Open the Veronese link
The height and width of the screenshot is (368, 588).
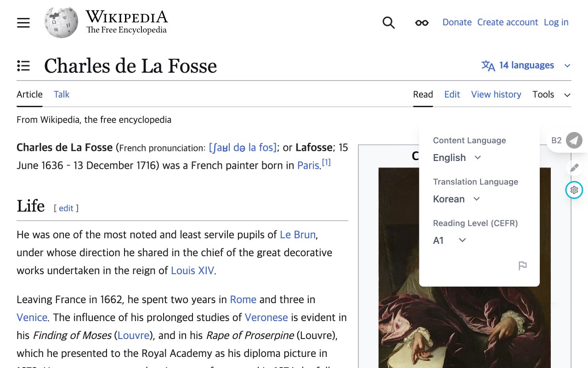tap(266, 317)
